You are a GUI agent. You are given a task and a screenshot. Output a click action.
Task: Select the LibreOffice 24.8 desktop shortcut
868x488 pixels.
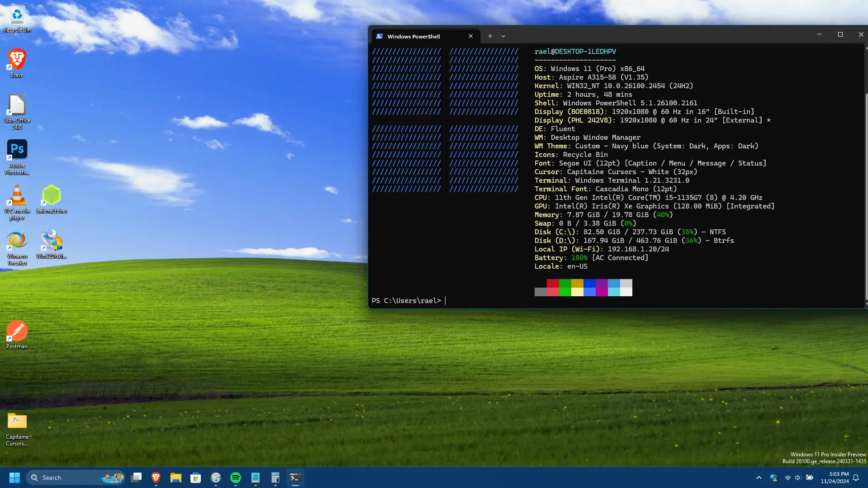pyautogui.click(x=17, y=112)
